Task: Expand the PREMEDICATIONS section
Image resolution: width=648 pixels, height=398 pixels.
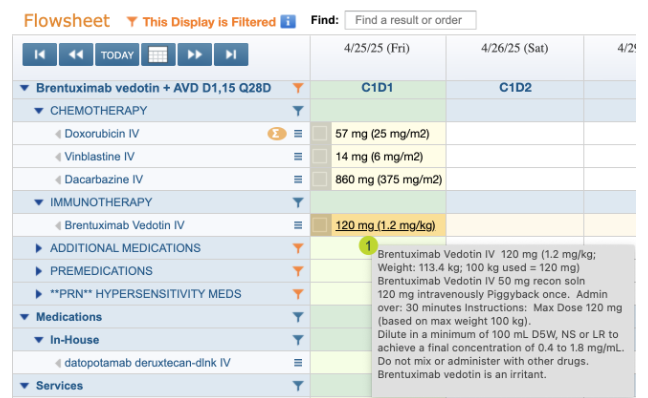Action: coord(38,271)
